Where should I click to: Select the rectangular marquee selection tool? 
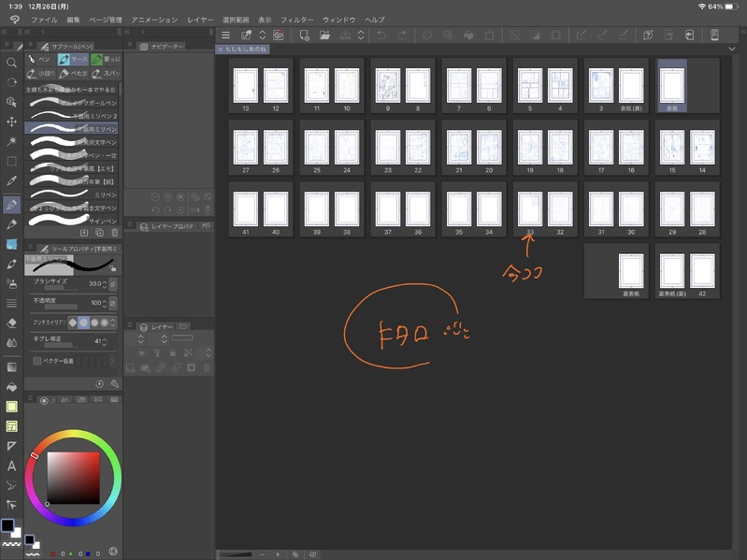click(11, 161)
